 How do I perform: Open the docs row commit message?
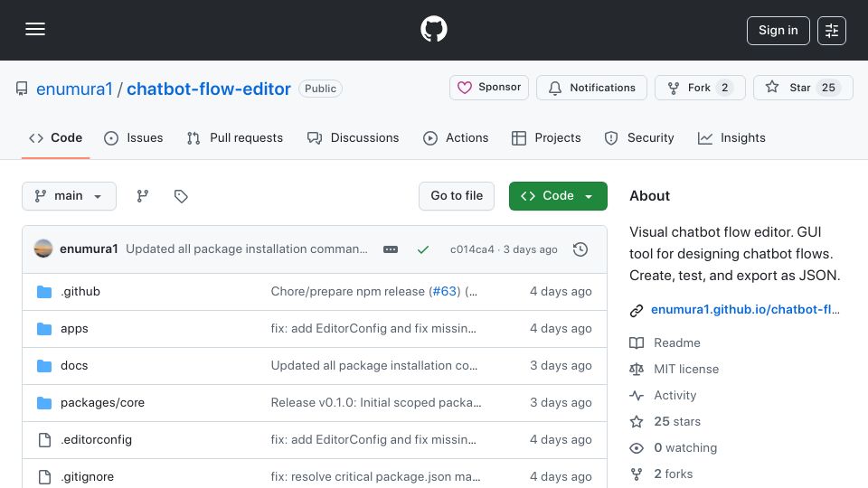tap(373, 366)
